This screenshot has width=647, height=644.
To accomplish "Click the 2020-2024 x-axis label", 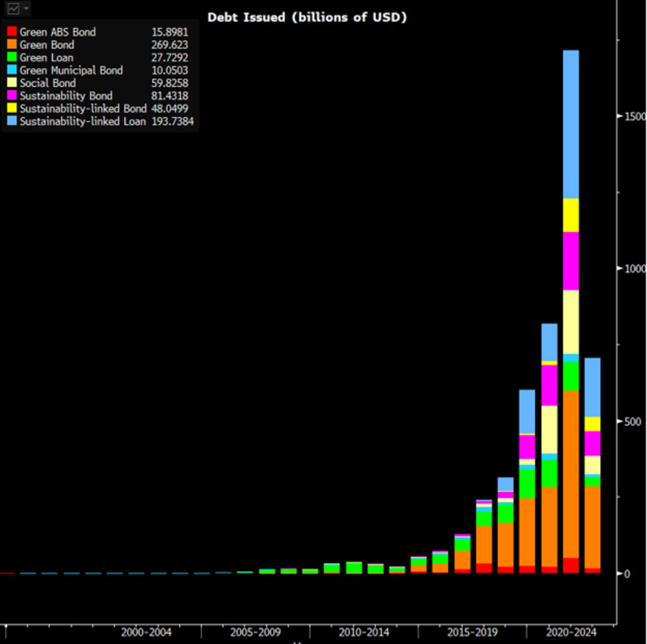I will click(571, 632).
